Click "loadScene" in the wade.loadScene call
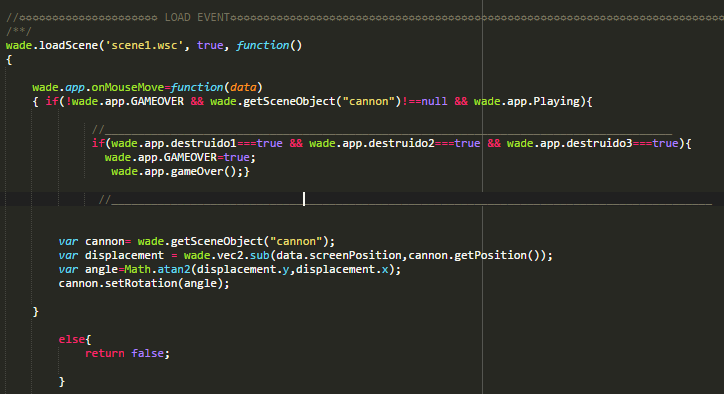 (x=68, y=45)
